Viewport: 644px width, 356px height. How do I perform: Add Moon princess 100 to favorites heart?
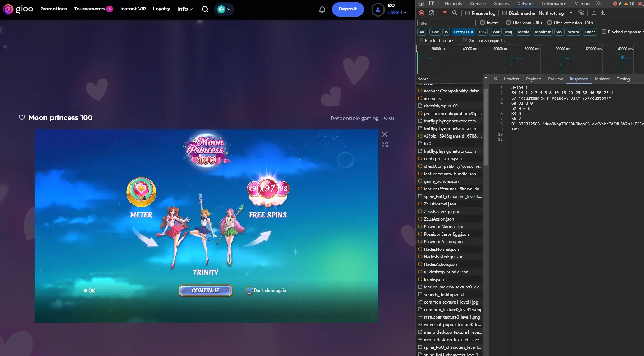(x=22, y=117)
